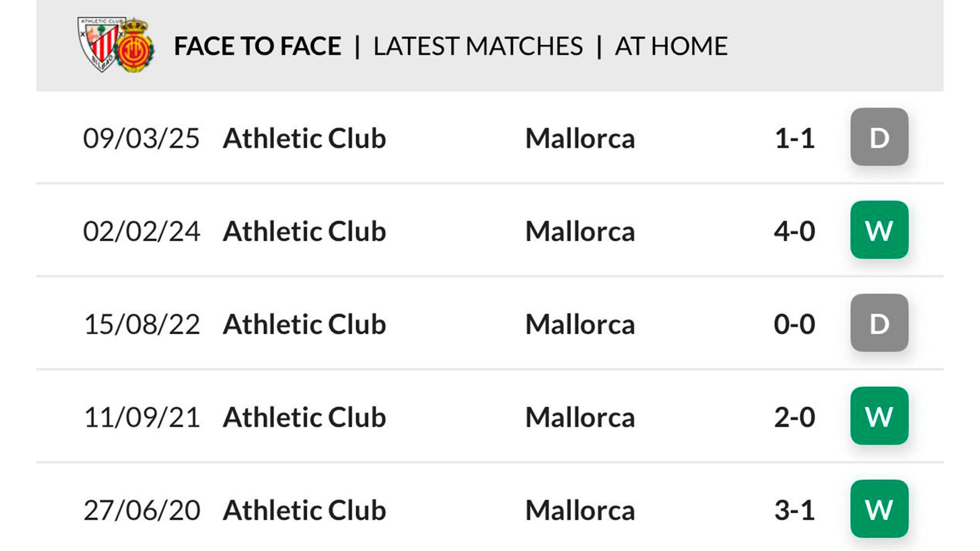Open Athletic Club in the 27/06/20 row
This screenshot has height=551, width=980.
[x=304, y=510]
